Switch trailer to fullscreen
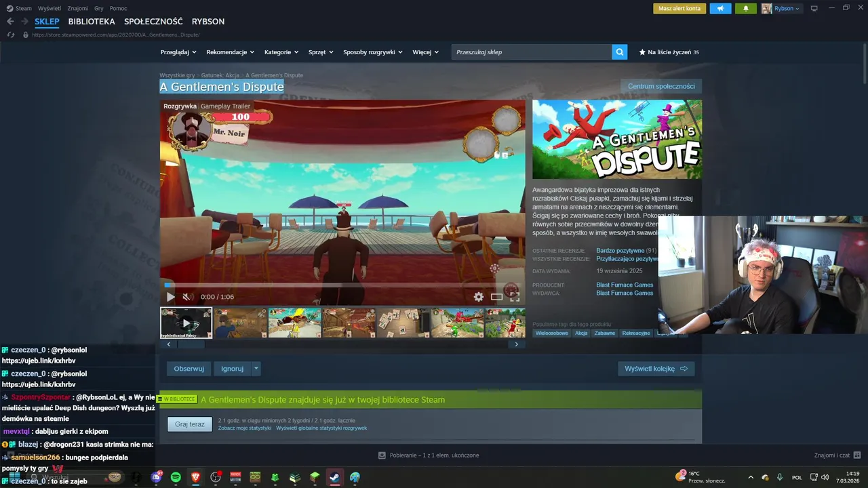The image size is (868, 488). (x=515, y=297)
